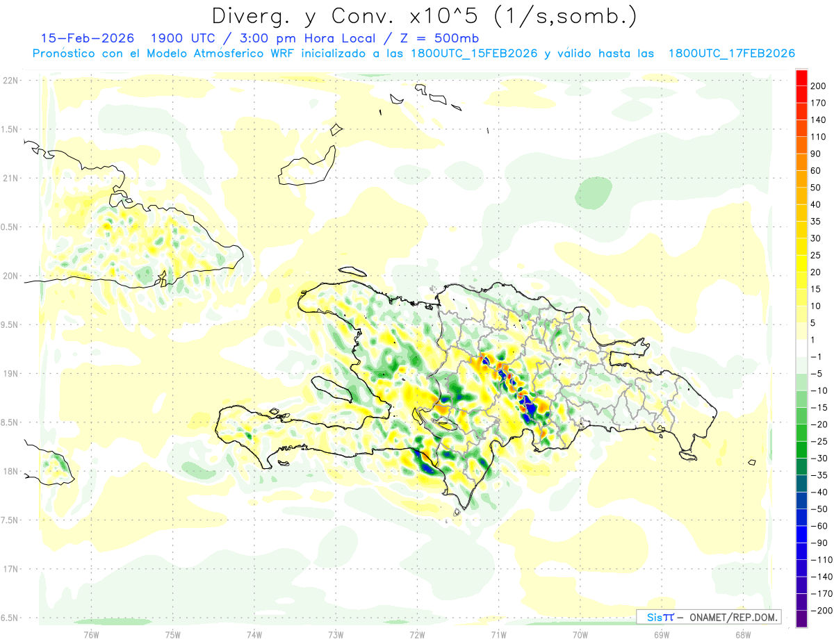Click the '73W' longitude label
Screen dimensions: 834x644
pos(336,634)
